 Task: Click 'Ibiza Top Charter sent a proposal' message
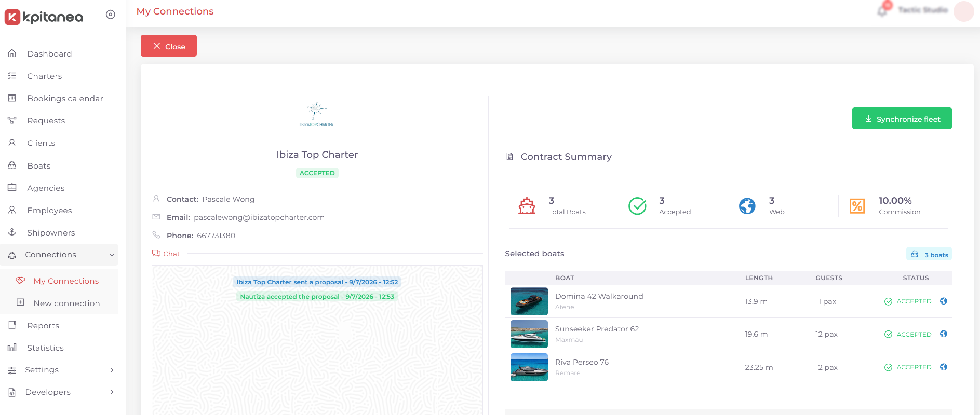click(317, 282)
